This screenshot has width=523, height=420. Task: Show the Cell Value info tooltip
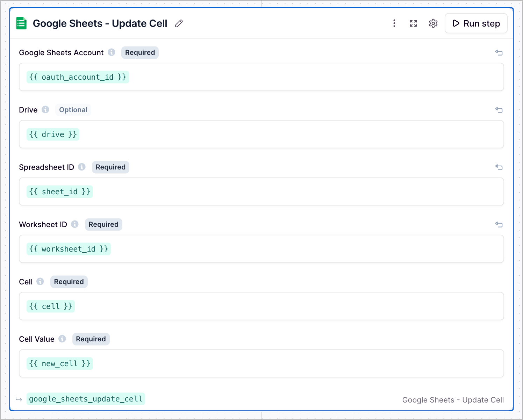62,339
